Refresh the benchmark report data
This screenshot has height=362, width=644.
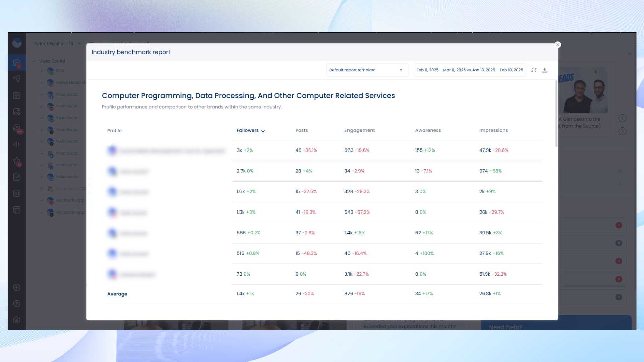534,70
